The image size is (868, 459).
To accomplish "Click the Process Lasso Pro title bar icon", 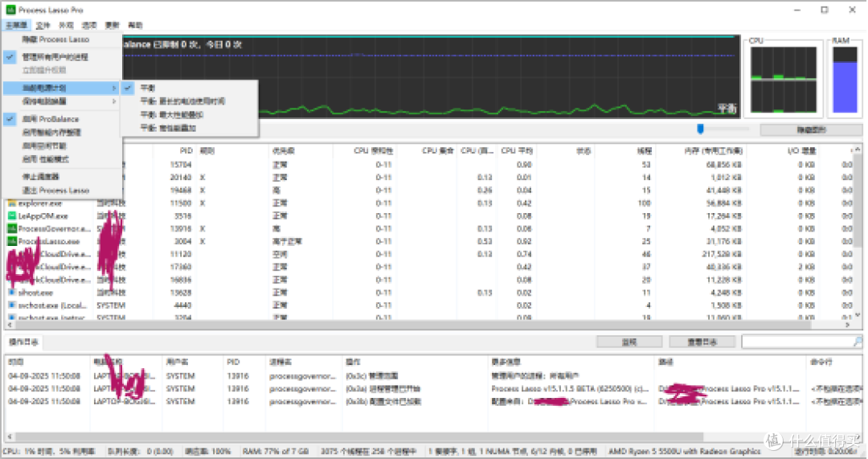I will point(10,10).
